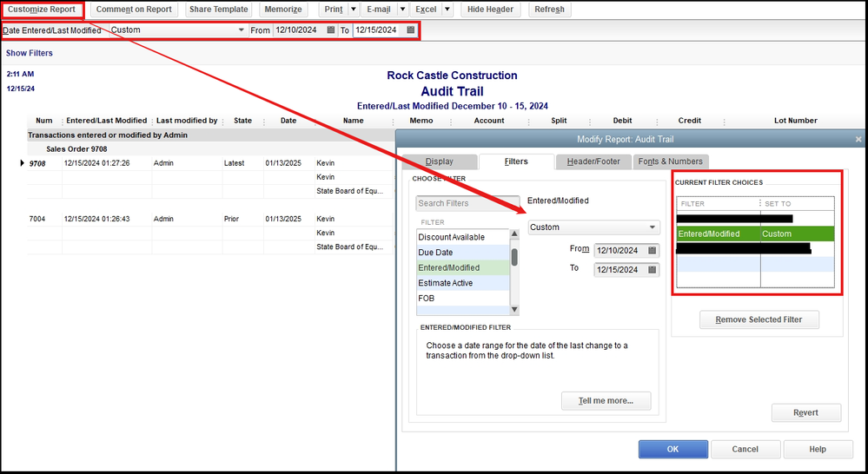The image size is (868, 474).
Task: Click the filter list scrollbar thumb
Action: point(514,257)
